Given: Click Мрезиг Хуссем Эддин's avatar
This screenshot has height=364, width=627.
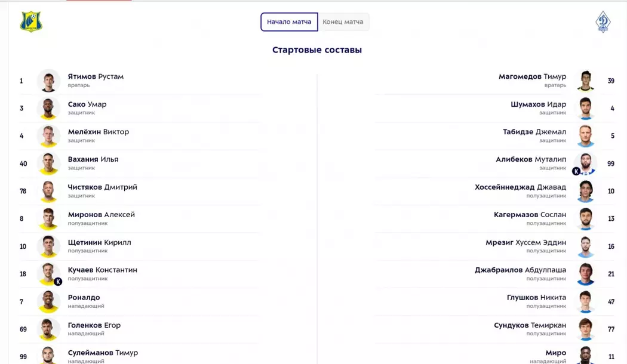Looking at the screenshot, I should pyautogui.click(x=585, y=246).
